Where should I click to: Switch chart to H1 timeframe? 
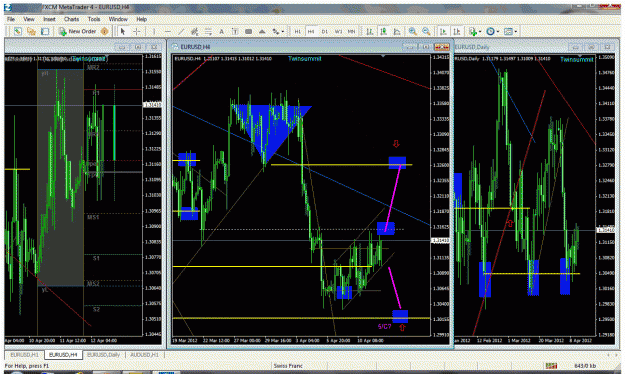[x=297, y=31]
